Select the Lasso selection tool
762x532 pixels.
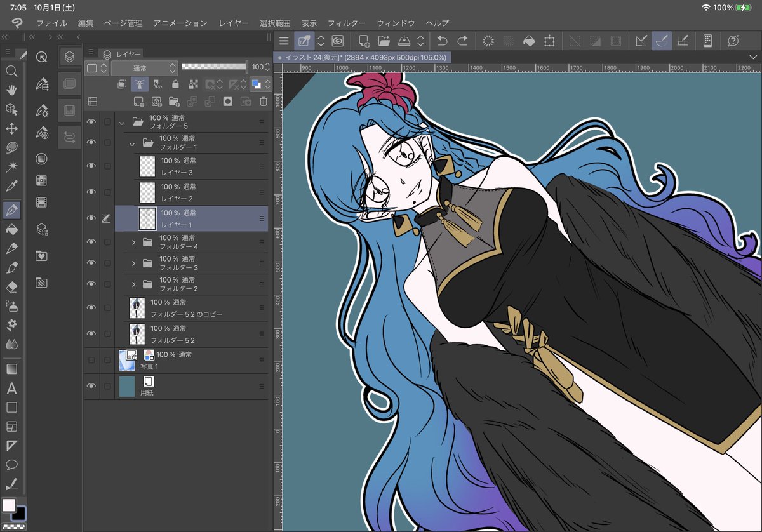coord(11,148)
